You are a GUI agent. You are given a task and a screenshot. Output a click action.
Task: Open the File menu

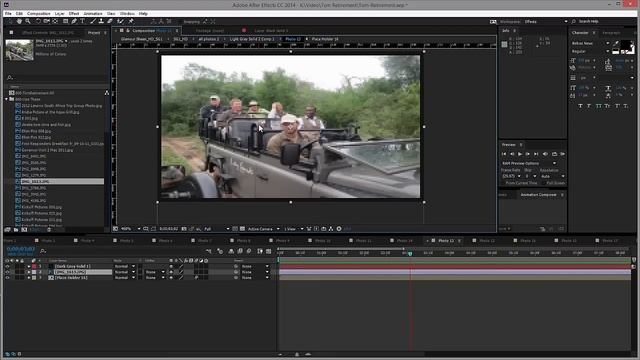[x=8, y=13]
